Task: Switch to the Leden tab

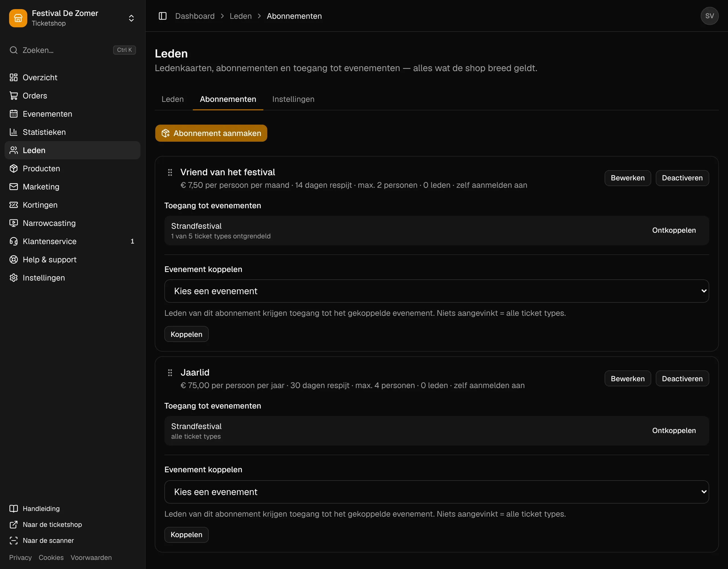Action: pos(173,99)
